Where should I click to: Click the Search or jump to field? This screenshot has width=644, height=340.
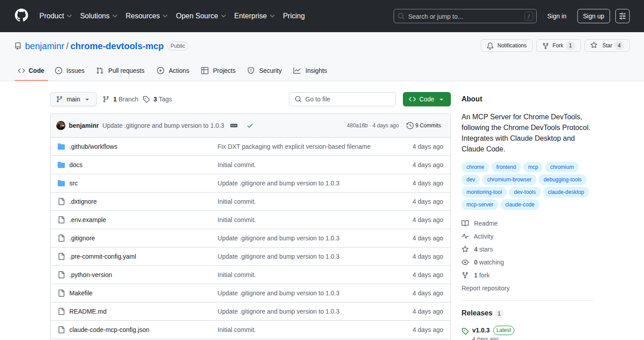coord(465,16)
